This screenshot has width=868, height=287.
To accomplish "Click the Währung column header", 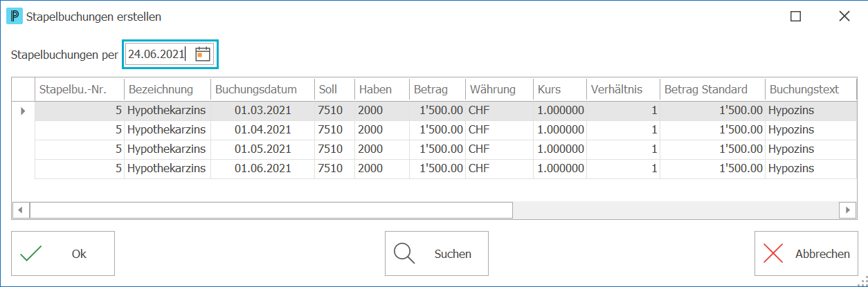I will tap(500, 89).
